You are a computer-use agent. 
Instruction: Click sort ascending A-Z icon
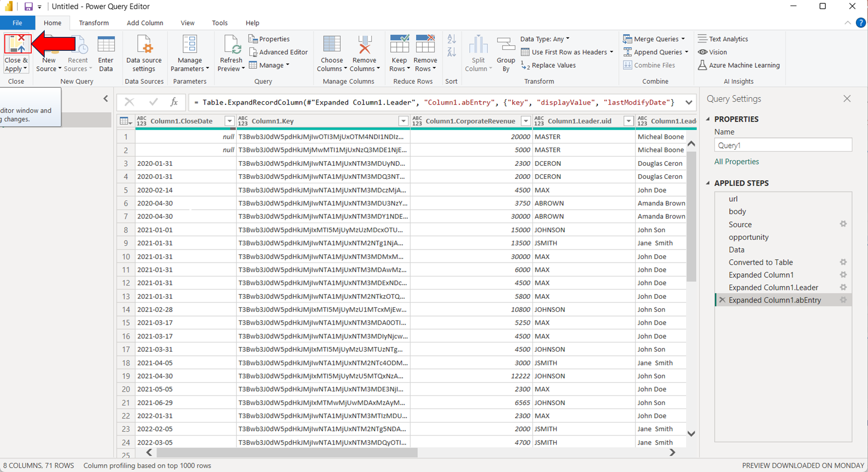(451, 40)
